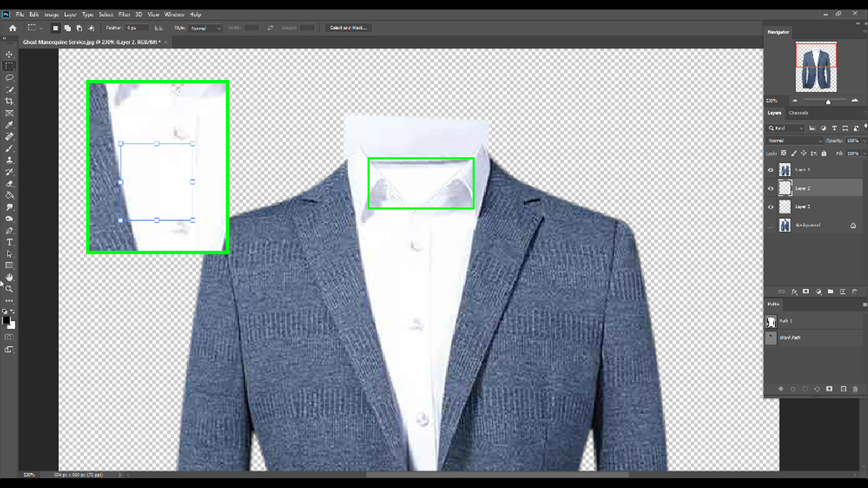Open the Style dropdown in options bar
Screen dimensions: 868x488
click(x=206, y=28)
